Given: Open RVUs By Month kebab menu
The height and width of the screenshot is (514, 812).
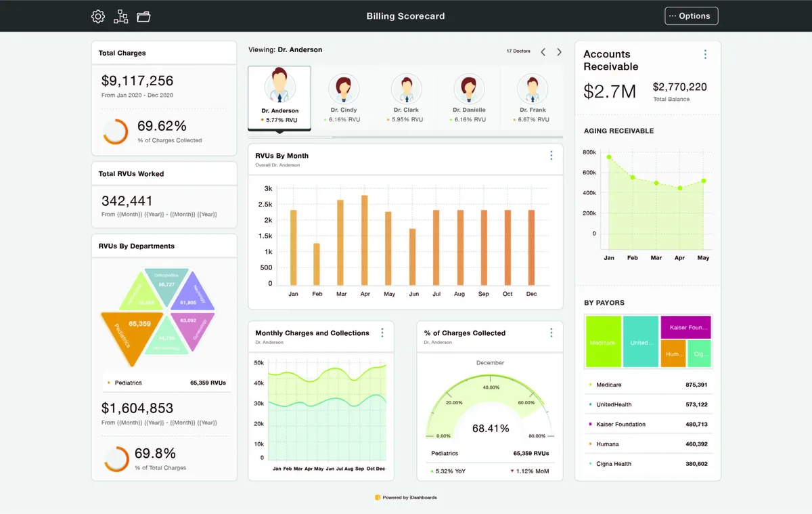Looking at the screenshot, I should click(551, 156).
